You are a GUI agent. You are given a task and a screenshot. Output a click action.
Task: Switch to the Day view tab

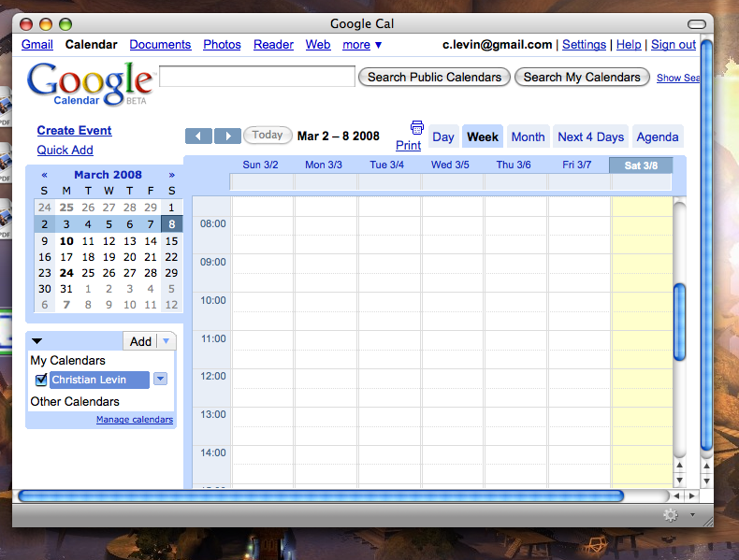pos(443,136)
